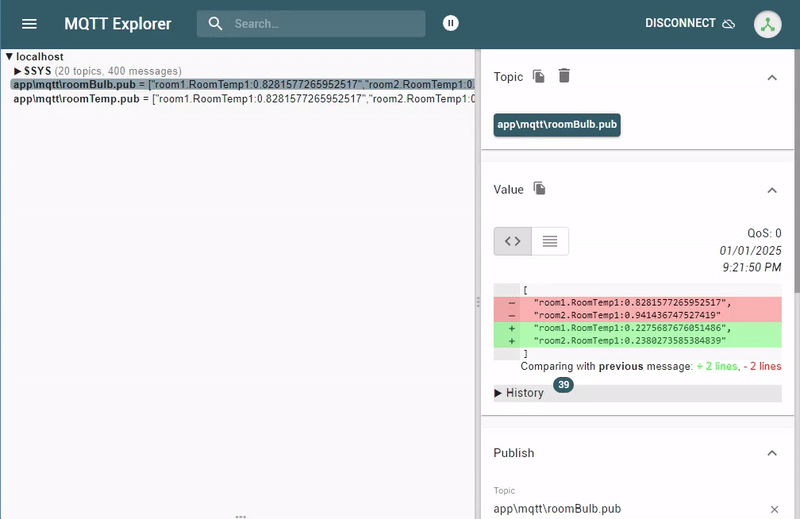Expand the $SYS topic tree

(18, 71)
